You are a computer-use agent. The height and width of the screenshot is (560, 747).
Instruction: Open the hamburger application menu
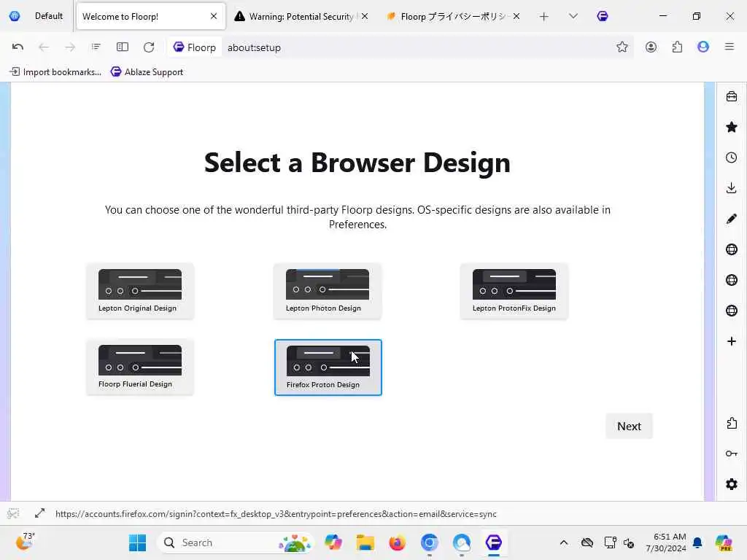tap(729, 47)
